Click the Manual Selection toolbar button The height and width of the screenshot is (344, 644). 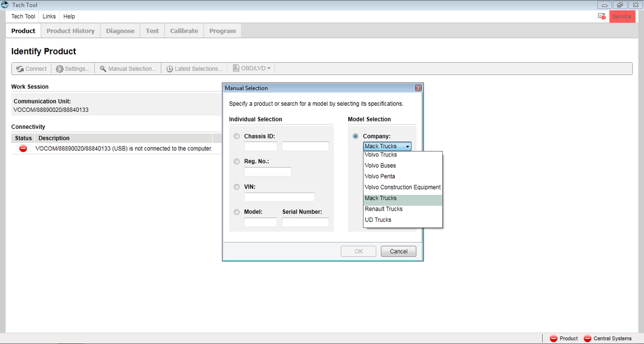(128, 68)
